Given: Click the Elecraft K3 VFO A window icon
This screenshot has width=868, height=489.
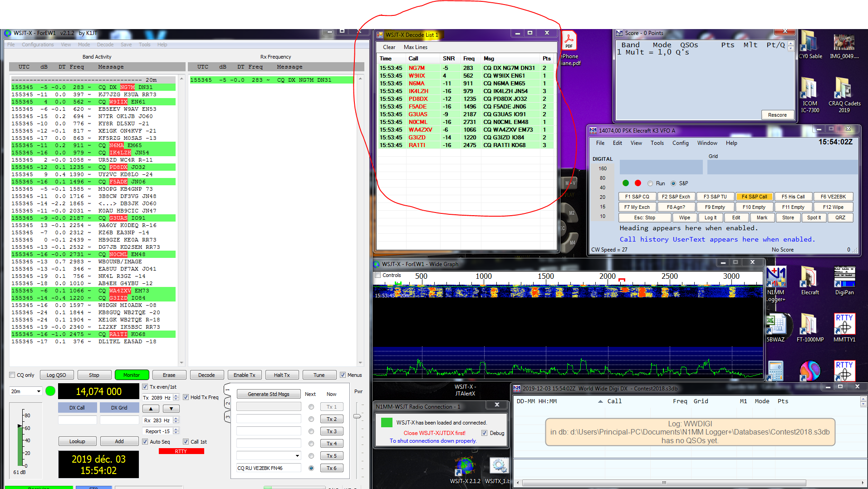Looking at the screenshot, I should click(593, 130).
